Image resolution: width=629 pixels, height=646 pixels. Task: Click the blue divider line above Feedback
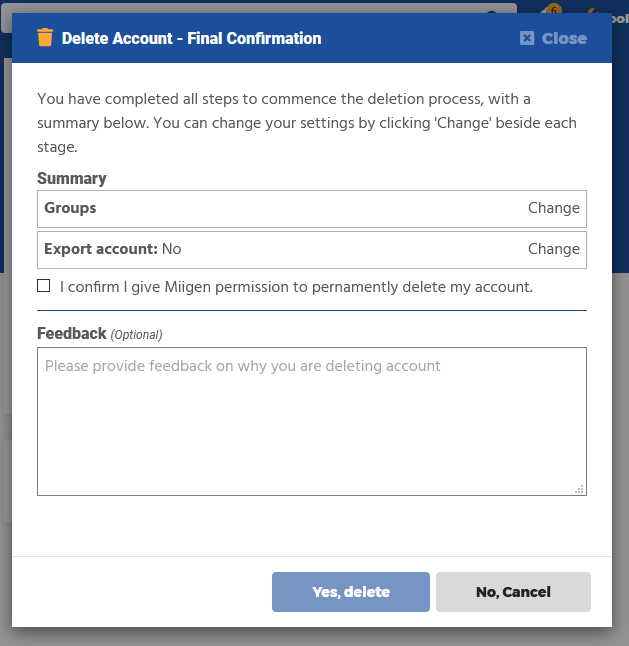click(311, 310)
